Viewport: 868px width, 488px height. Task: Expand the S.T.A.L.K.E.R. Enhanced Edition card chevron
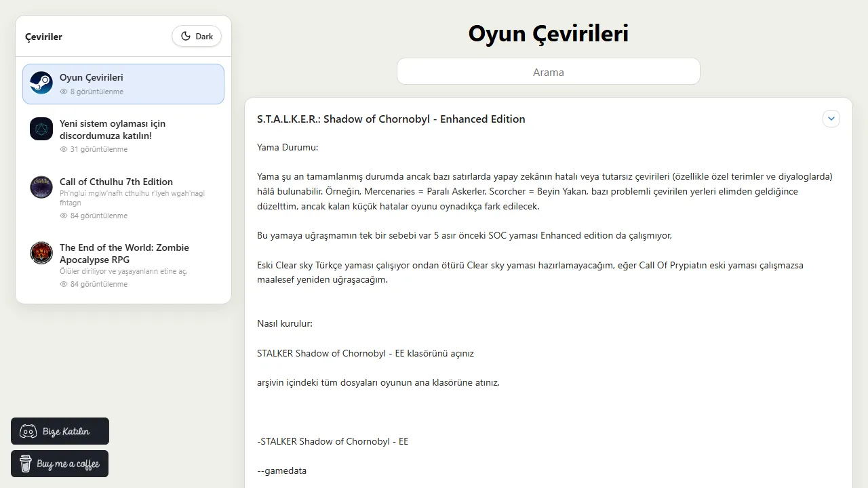coord(831,119)
